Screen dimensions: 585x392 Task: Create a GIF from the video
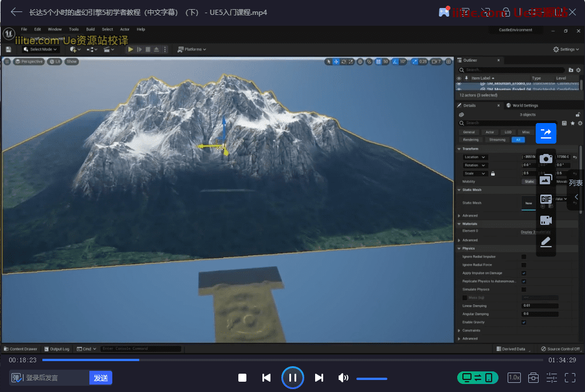(545, 199)
